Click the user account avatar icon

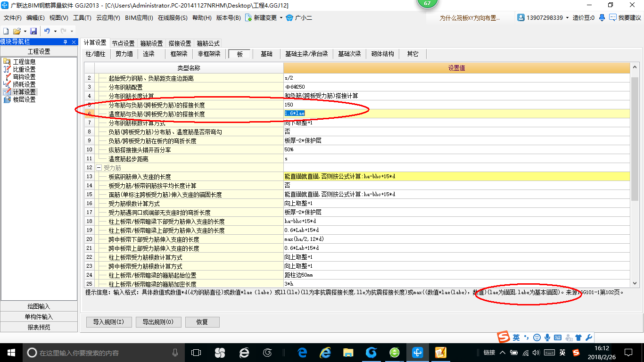pyautogui.click(x=521, y=17)
